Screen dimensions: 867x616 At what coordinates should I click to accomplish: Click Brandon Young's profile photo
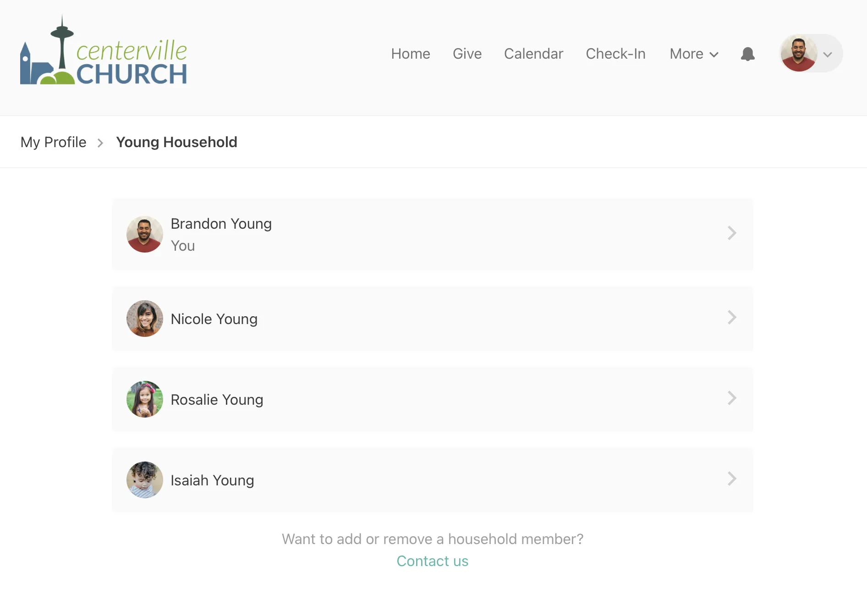[x=145, y=234]
